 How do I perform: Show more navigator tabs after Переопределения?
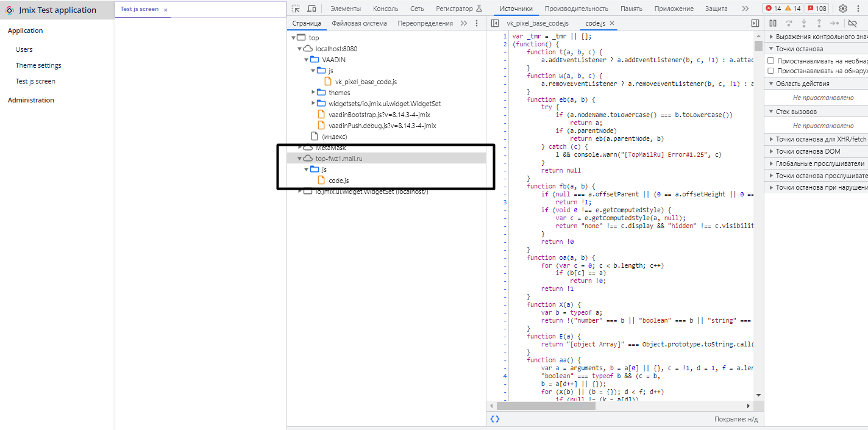click(x=464, y=23)
